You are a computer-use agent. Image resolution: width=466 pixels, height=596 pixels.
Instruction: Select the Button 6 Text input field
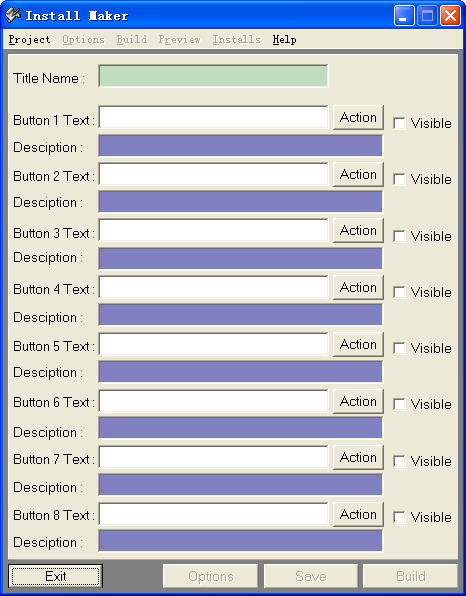(x=213, y=401)
